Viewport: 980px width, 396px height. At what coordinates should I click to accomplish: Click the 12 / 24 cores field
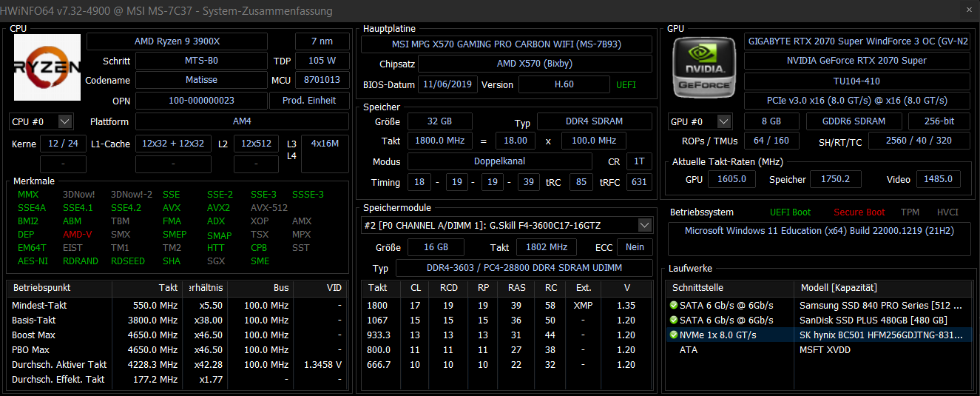click(x=63, y=144)
